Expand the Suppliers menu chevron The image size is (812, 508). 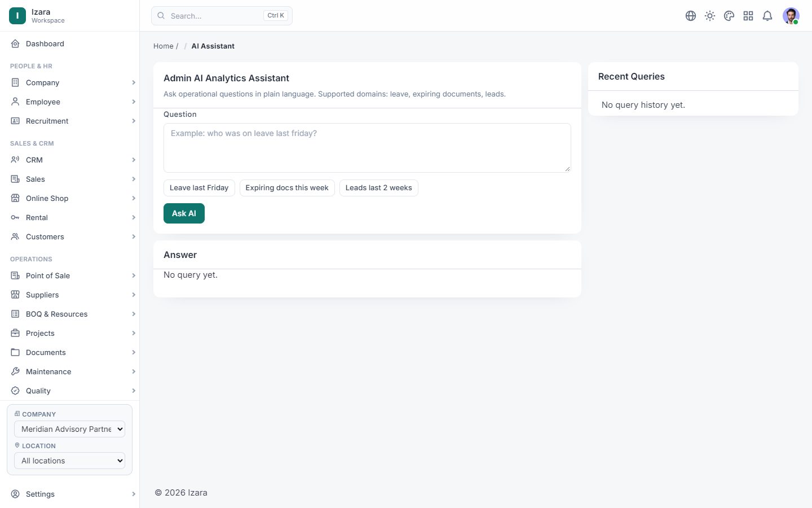click(134, 295)
